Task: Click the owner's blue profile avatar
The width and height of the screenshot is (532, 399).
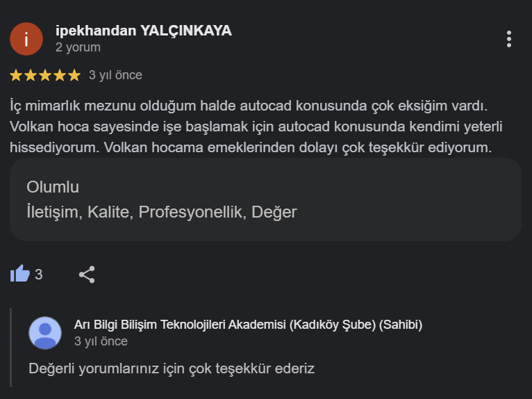Action: (x=45, y=332)
